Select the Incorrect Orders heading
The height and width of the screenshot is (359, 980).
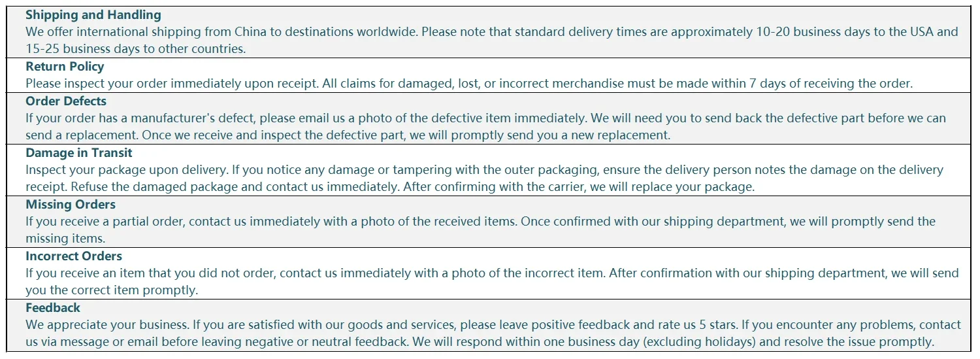click(74, 256)
